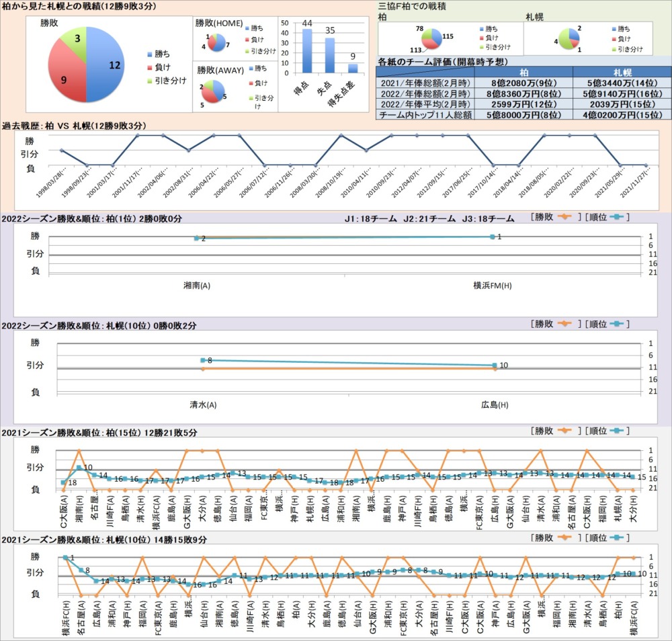The image size is (672, 641).
Task: Click the 広島(H) rank marker labeled 10
Action: coord(495,366)
